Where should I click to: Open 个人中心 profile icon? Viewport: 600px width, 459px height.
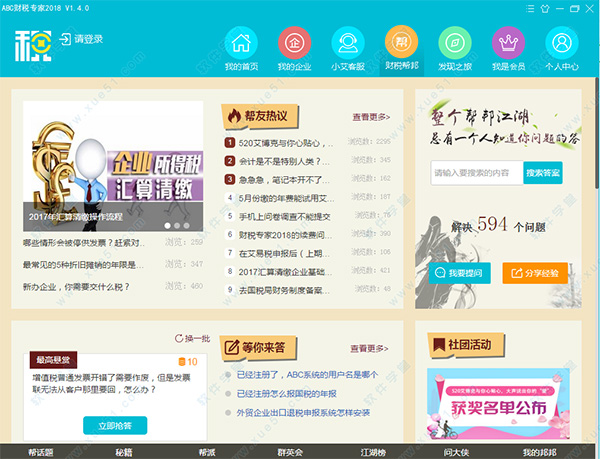click(562, 43)
